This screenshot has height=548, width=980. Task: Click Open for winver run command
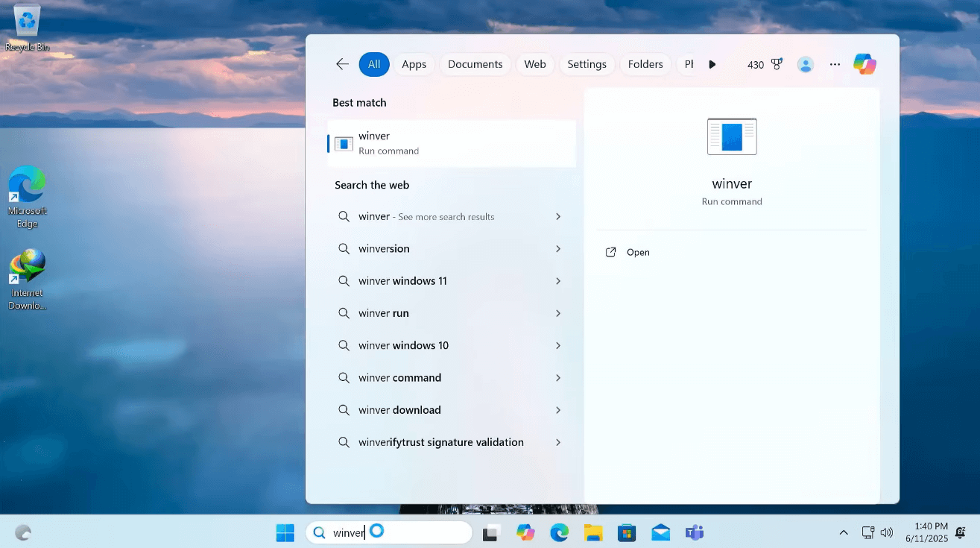click(x=637, y=252)
